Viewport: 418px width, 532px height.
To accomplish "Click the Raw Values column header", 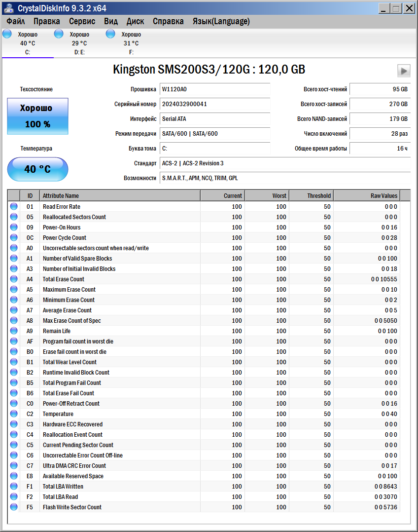I will pyautogui.click(x=367, y=196).
